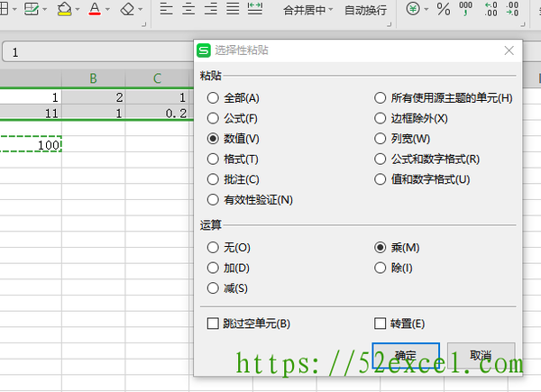Open borders dropdown arrow
The image size is (541, 392).
[14, 9]
